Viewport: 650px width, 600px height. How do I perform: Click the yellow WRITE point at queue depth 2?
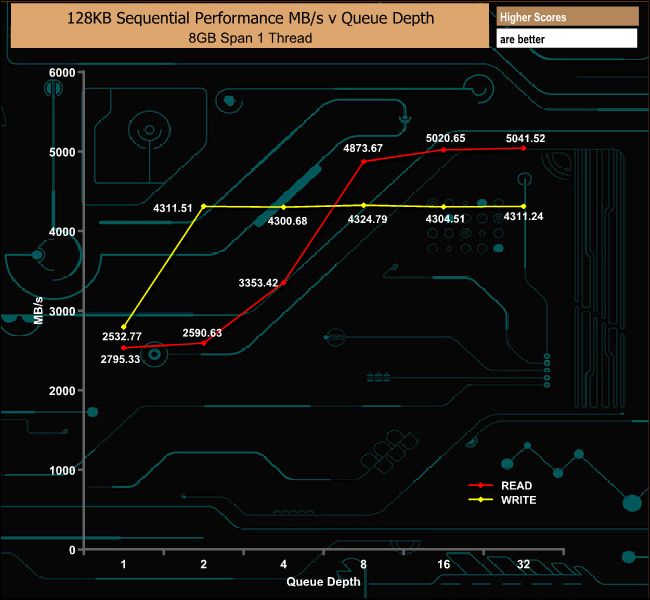coord(204,206)
